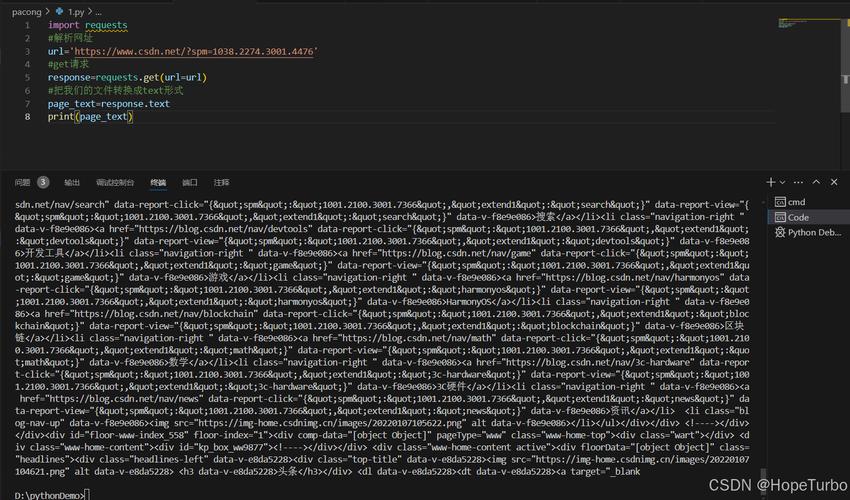Open the launch profile dropdown next to plus
Screen dimensions: 850x500
click(782, 183)
